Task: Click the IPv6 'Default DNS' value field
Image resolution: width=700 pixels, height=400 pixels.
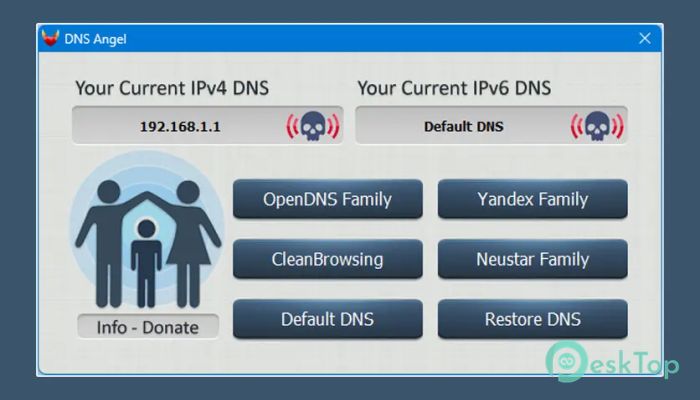Action: click(x=491, y=125)
